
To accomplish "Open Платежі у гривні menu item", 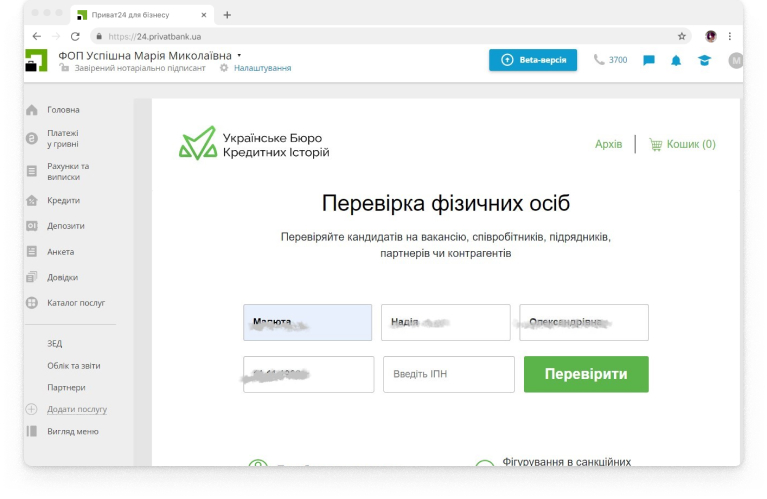I will (63, 138).
